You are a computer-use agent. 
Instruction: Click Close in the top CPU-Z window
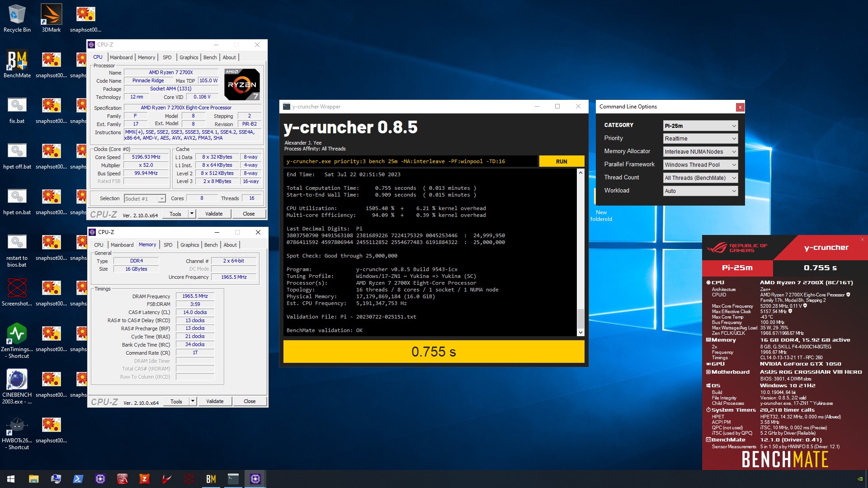(249, 214)
